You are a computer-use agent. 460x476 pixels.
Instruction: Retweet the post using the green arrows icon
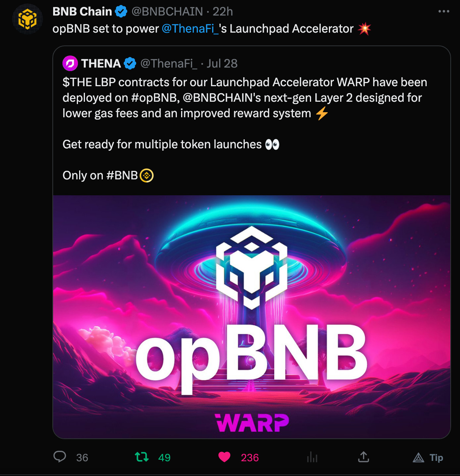coord(142,457)
